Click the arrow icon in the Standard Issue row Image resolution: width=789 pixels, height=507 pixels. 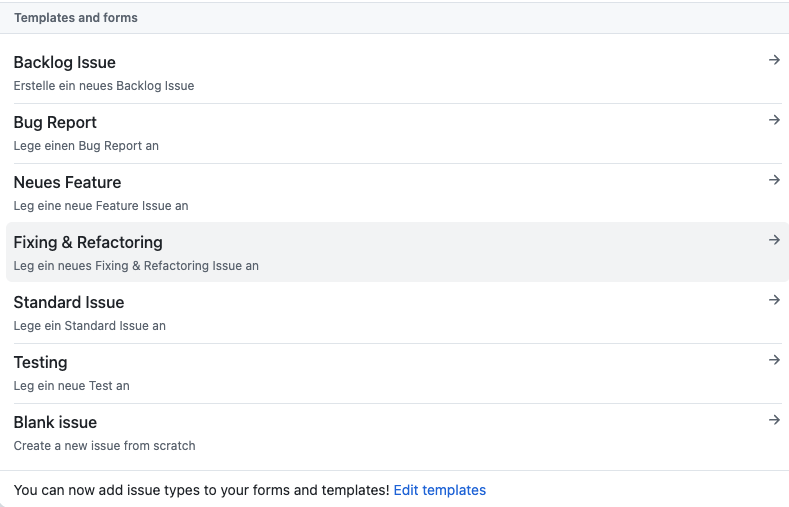tap(774, 300)
